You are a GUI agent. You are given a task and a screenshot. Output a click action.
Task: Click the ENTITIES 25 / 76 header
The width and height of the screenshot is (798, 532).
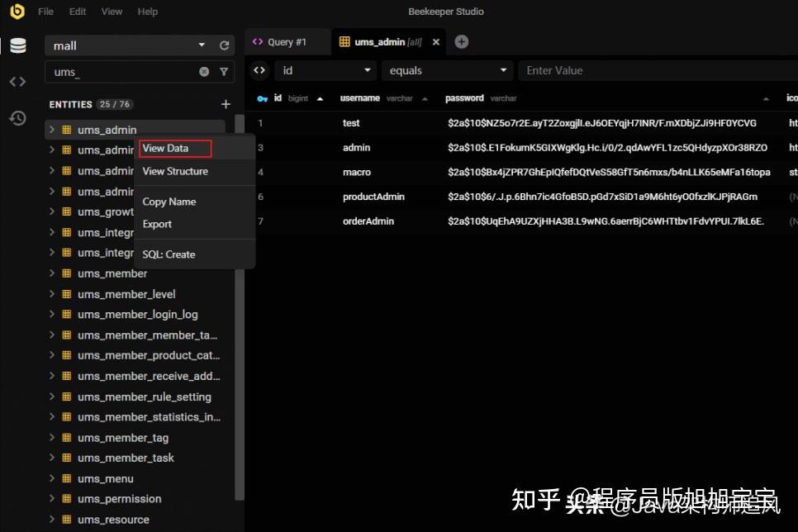(x=90, y=104)
